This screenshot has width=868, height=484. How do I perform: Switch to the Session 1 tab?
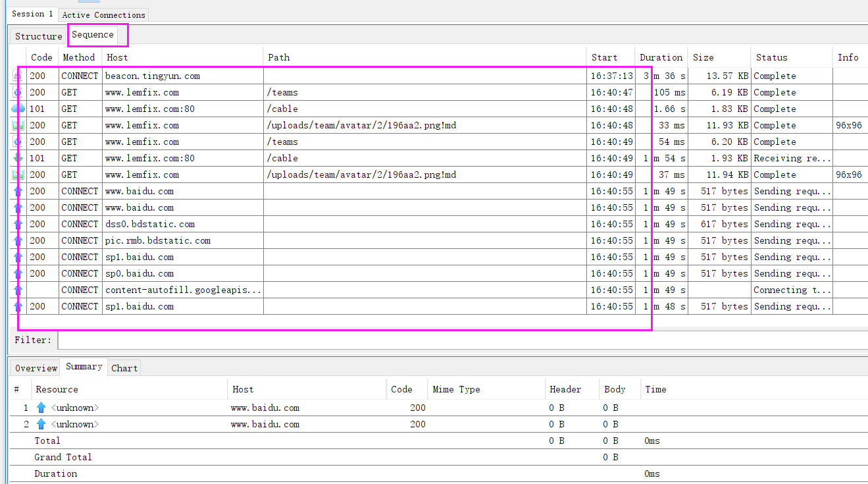pyautogui.click(x=33, y=14)
